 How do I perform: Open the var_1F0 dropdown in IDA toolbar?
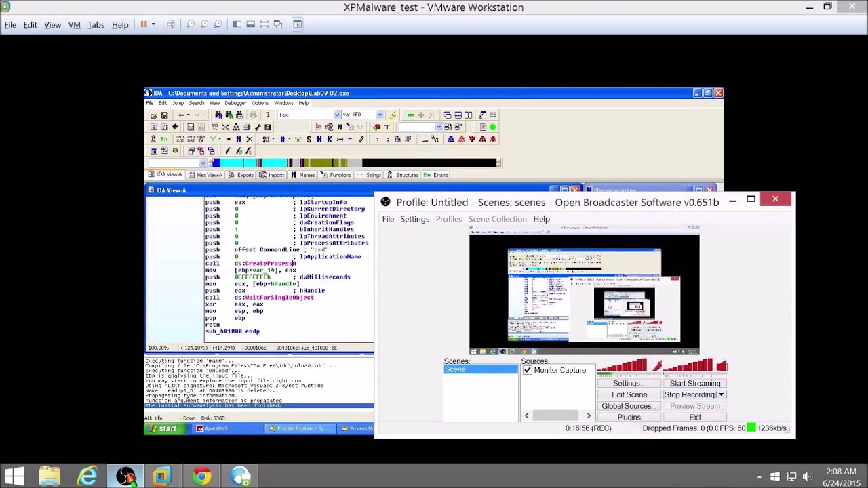coord(380,115)
